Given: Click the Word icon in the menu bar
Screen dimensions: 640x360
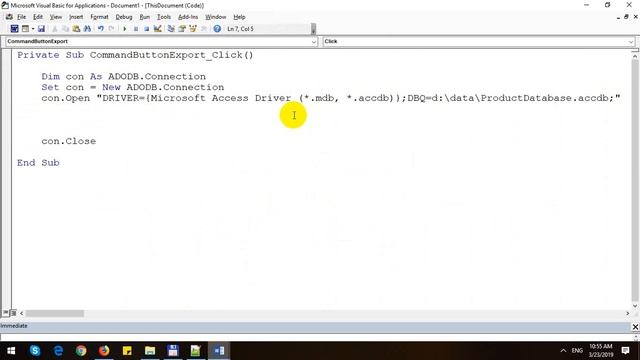Looking at the screenshot, I should pos(9,17).
